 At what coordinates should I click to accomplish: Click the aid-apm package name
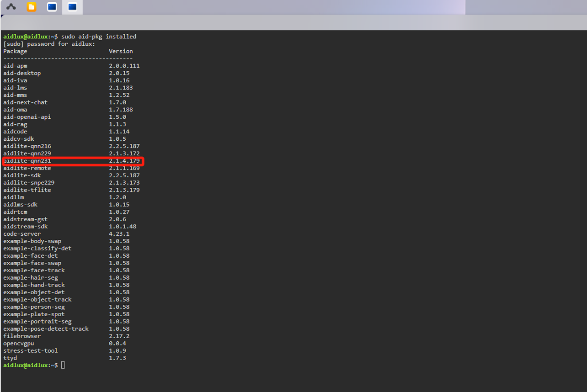[x=15, y=66]
